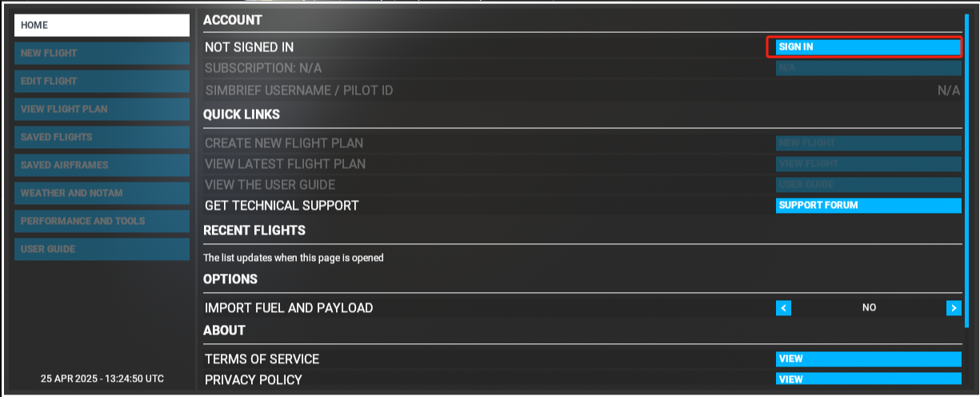Open SAVED AIRFRAMES sidebar item
The image size is (980, 397).
[102, 166]
